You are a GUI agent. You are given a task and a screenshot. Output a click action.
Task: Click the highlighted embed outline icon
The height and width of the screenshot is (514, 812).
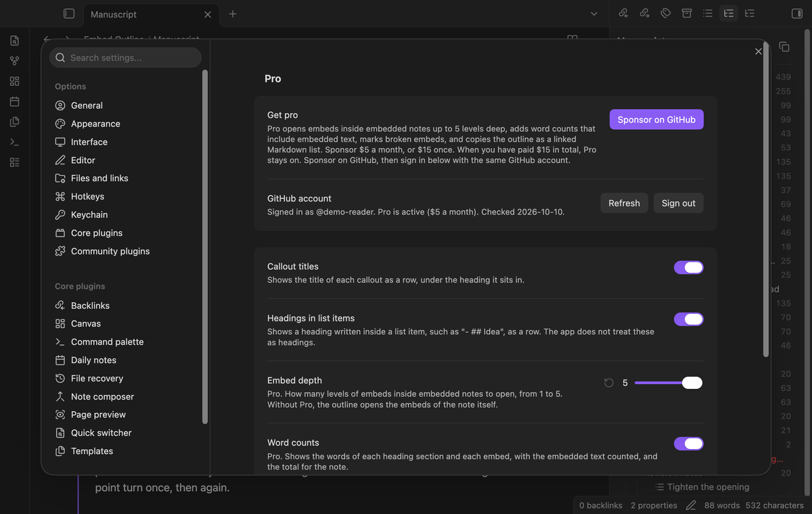tap(729, 14)
